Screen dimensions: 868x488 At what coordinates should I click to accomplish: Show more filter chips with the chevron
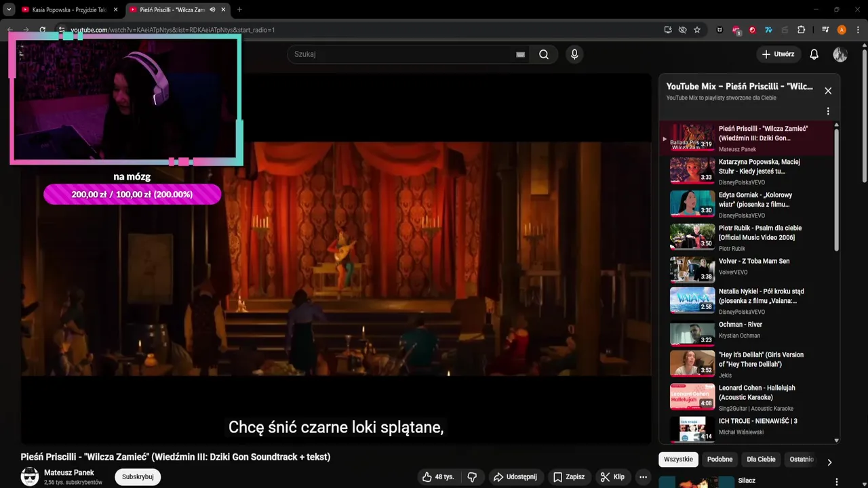[x=829, y=462]
